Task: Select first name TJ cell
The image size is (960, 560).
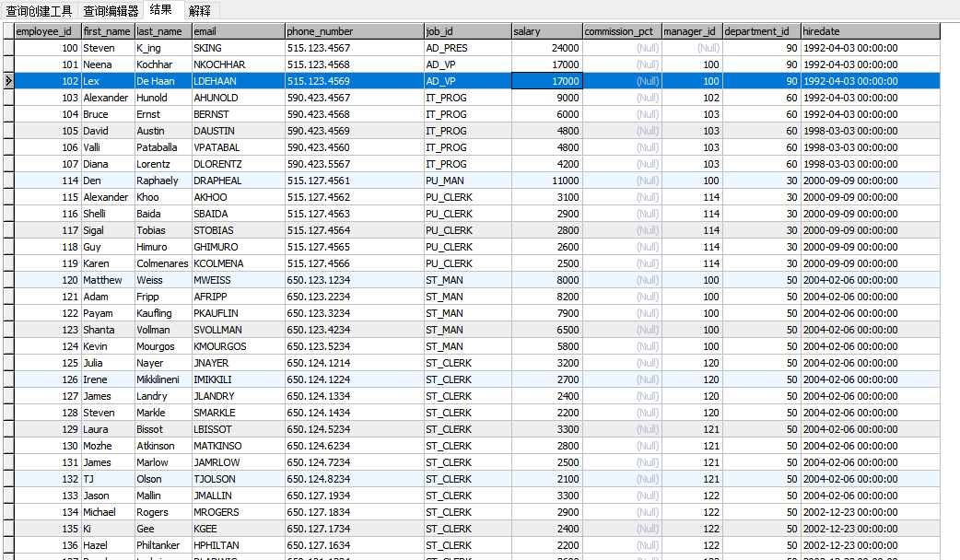Action: [108, 478]
